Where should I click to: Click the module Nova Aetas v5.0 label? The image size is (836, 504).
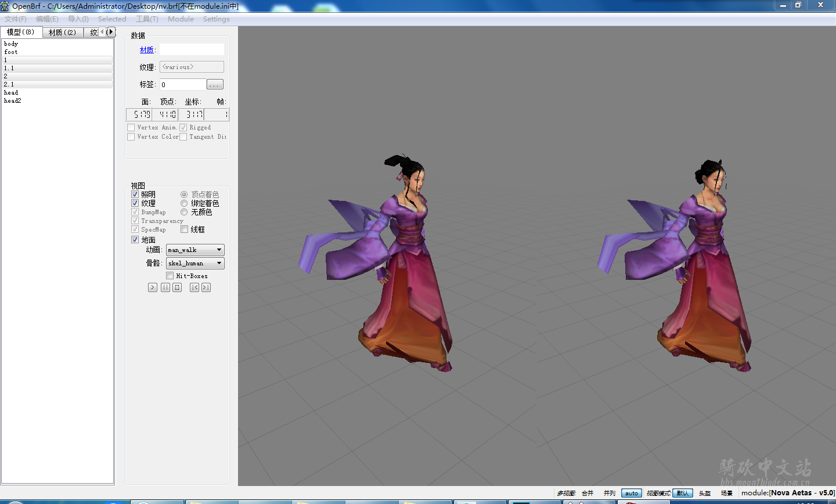[788, 493]
